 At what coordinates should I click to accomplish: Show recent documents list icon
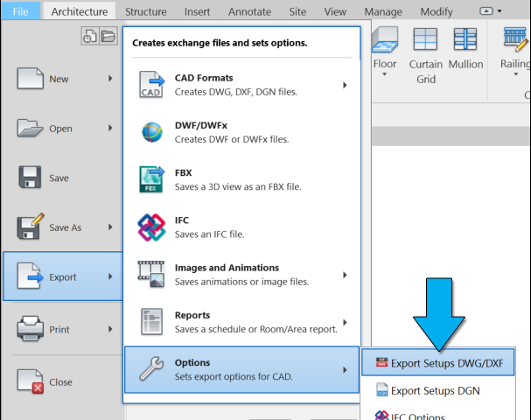coord(90,36)
